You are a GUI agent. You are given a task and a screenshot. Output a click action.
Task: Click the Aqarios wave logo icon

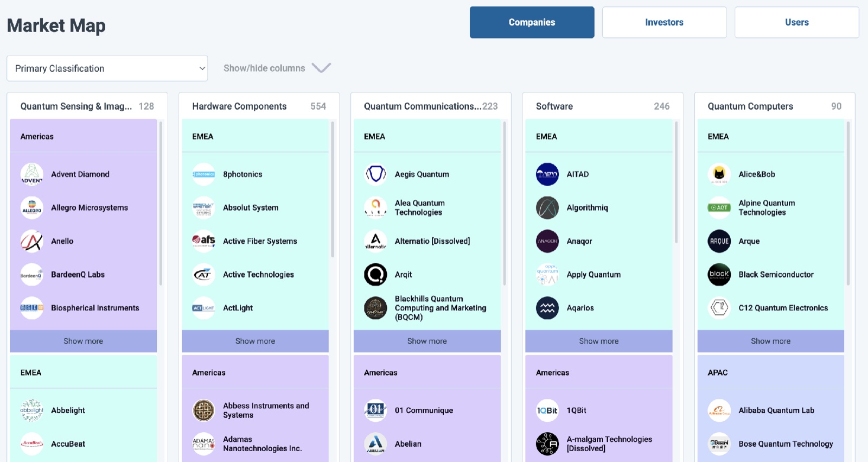point(547,308)
